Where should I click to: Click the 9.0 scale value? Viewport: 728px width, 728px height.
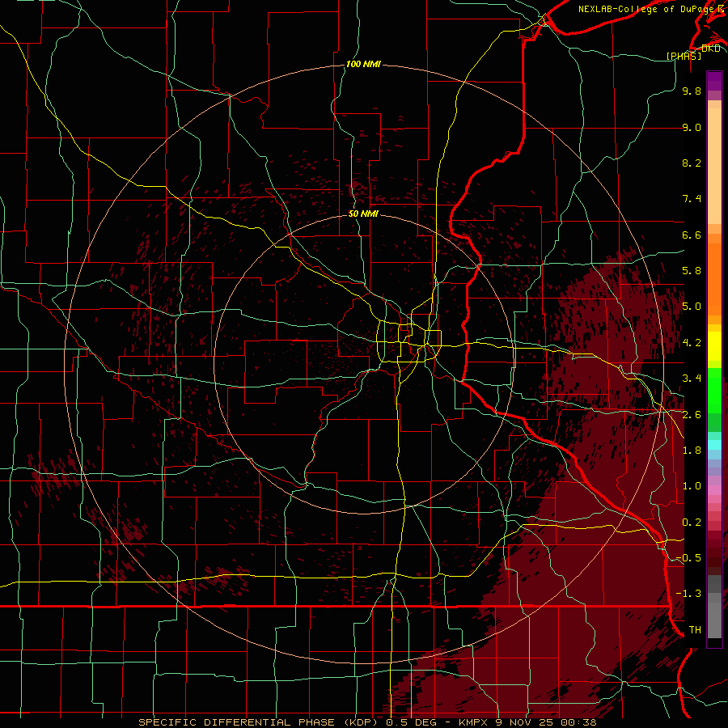(x=692, y=127)
